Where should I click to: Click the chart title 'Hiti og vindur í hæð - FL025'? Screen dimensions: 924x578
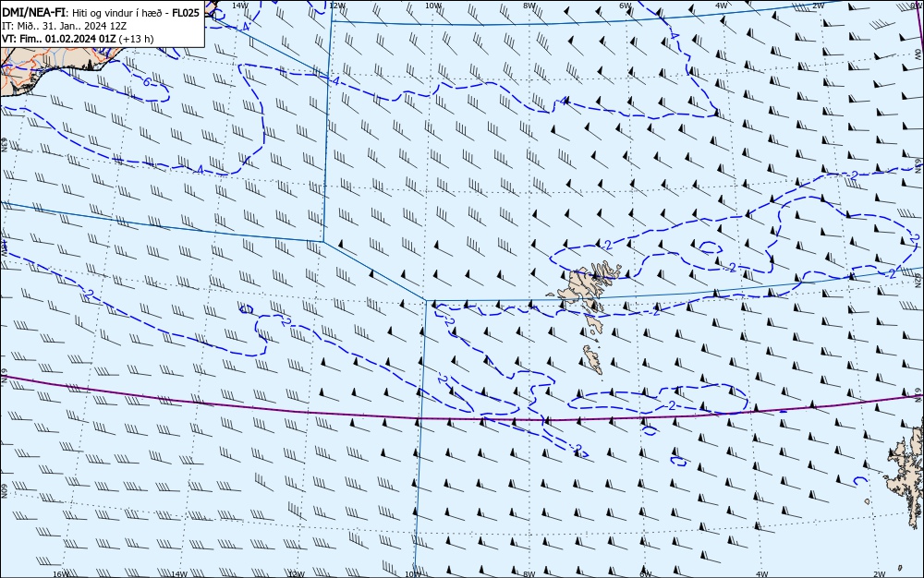tap(136, 13)
